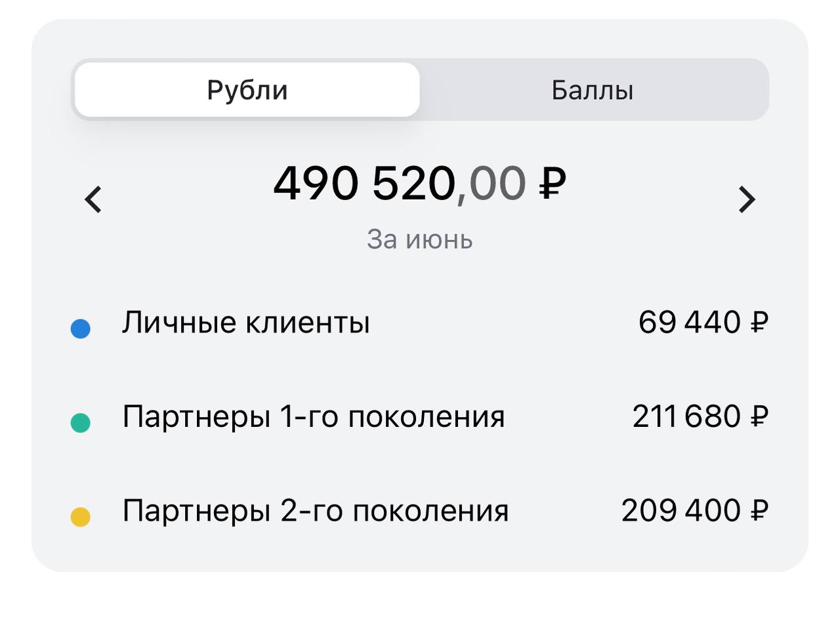Open the Личные клиенты row label
Screen dimensions: 840x623
246,323
